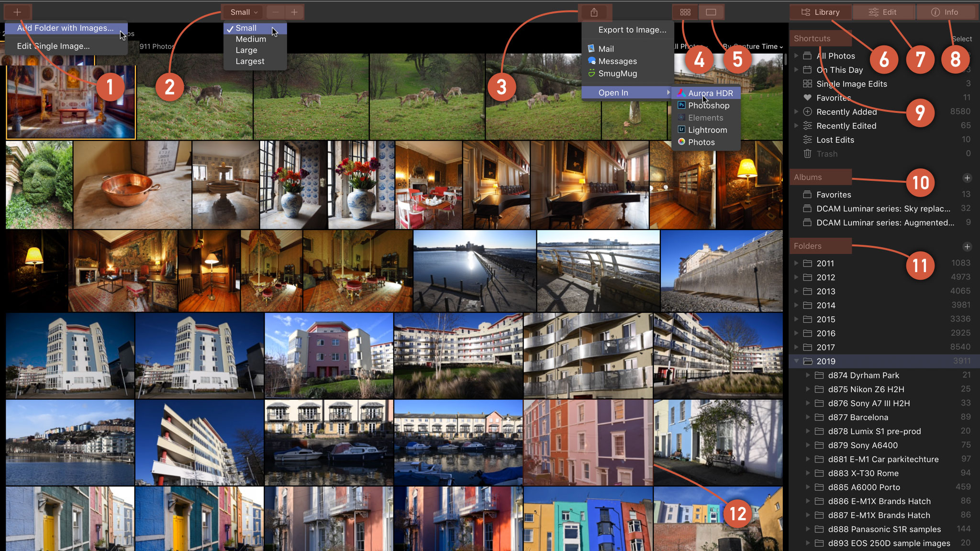Collapse the 2019 folder in Folders panel
Viewport: 980px width, 551px height.
tap(796, 361)
